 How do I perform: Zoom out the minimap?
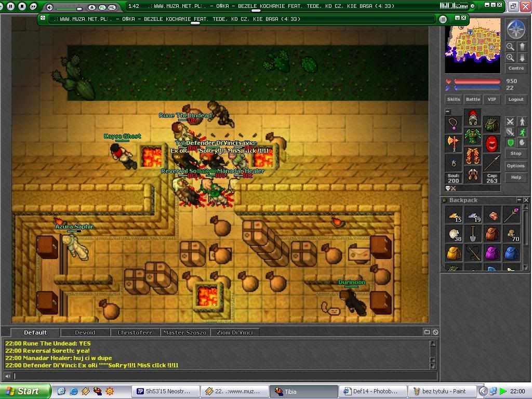coord(510,47)
